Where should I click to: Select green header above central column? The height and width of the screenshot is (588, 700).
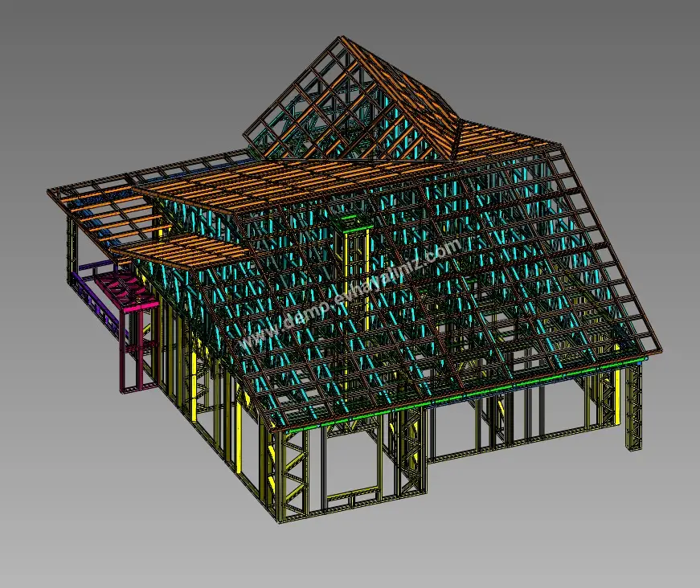tap(348, 218)
